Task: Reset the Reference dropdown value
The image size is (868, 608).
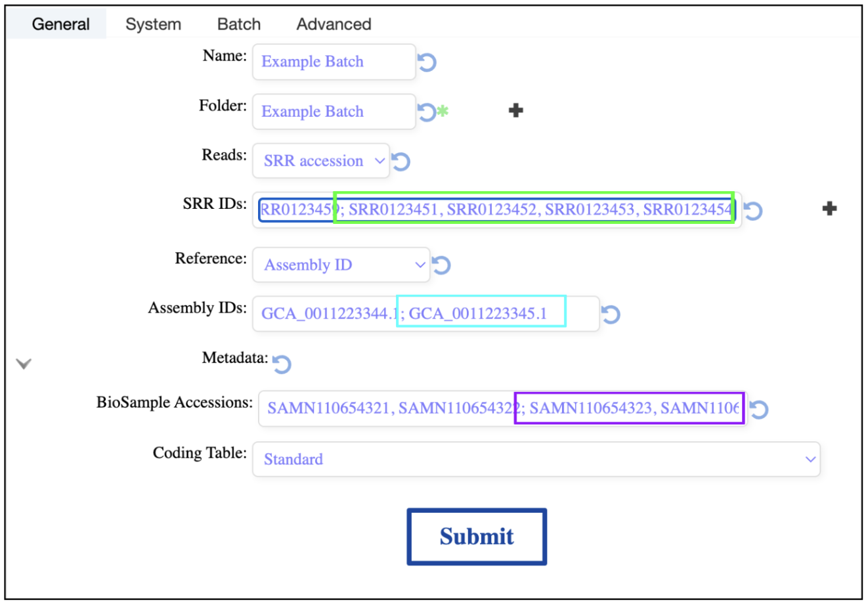Action: coord(441,265)
